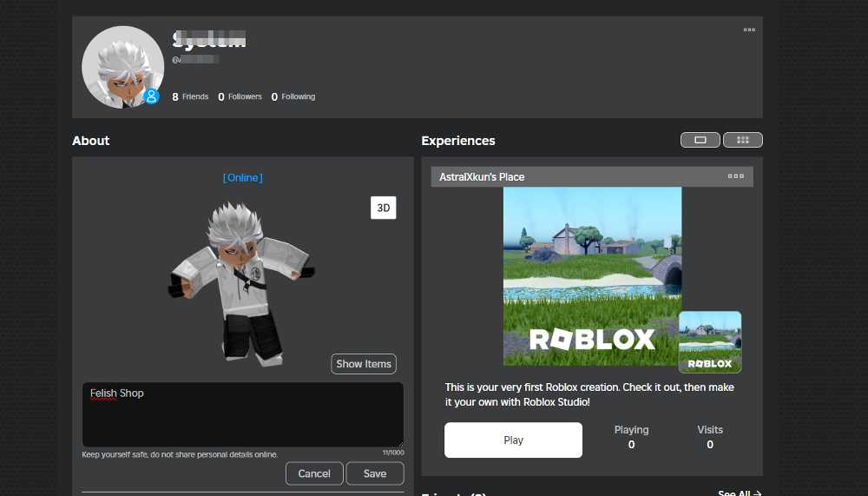View the 0 Following list
Image resolution: width=868 pixels, height=496 pixels.
coord(293,97)
